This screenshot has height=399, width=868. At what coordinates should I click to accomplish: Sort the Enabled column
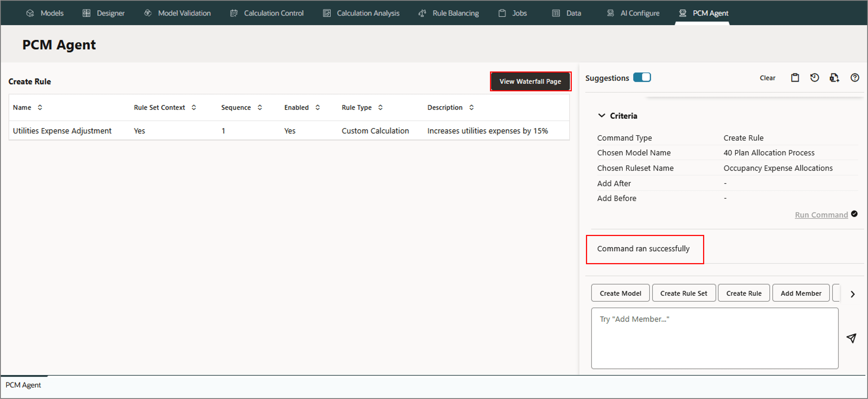tap(317, 107)
